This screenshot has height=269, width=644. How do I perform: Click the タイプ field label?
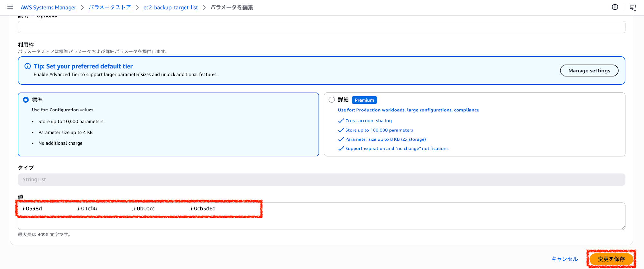click(26, 168)
